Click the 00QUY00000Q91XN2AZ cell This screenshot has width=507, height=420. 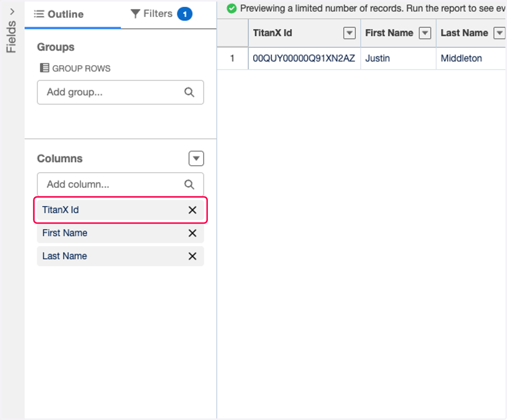[x=304, y=58]
